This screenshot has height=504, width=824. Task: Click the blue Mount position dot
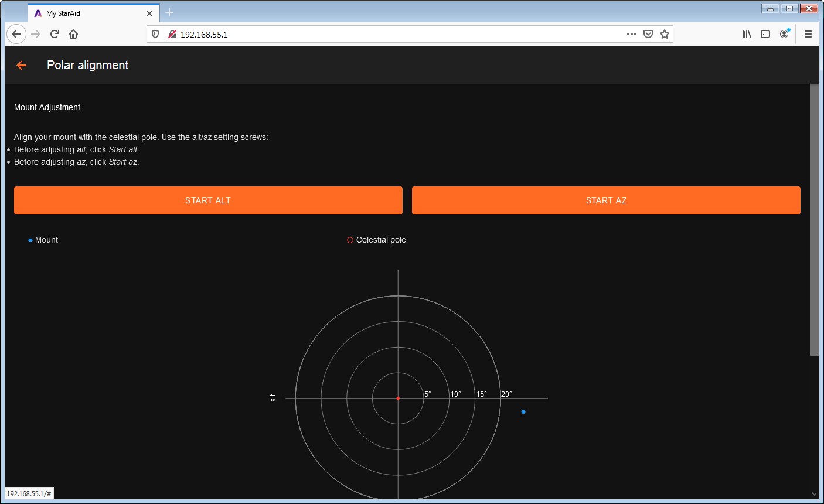click(523, 411)
